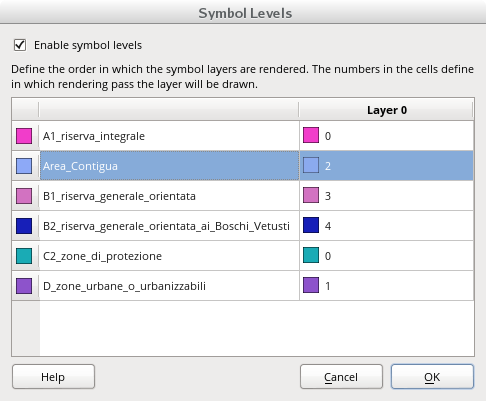
Task: Click the level 3 cell of B1_riserva
Action: pos(386,196)
